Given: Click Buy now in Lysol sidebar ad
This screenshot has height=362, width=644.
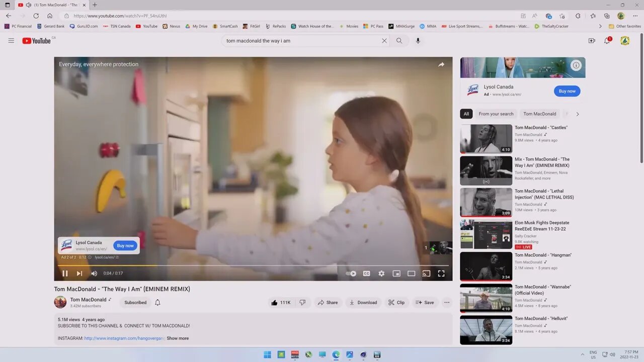Looking at the screenshot, I should click(x=567, y=91).
